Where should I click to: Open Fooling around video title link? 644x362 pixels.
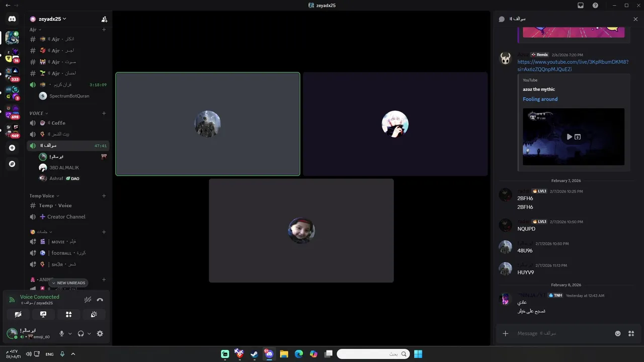click(x=540, y=99)
